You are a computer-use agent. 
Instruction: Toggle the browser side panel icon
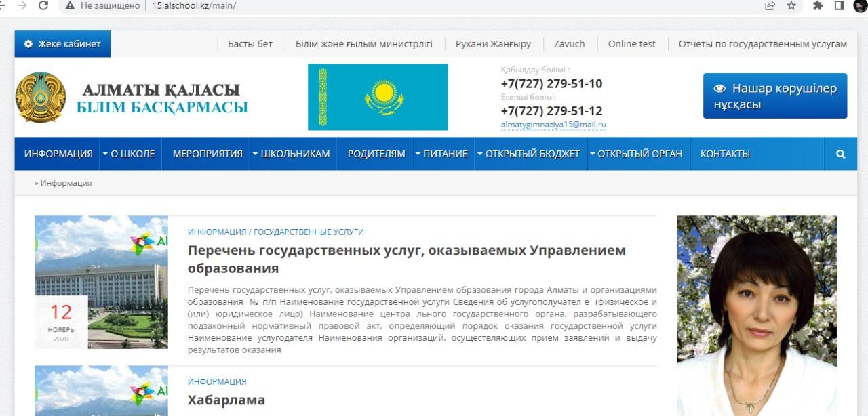839,5
